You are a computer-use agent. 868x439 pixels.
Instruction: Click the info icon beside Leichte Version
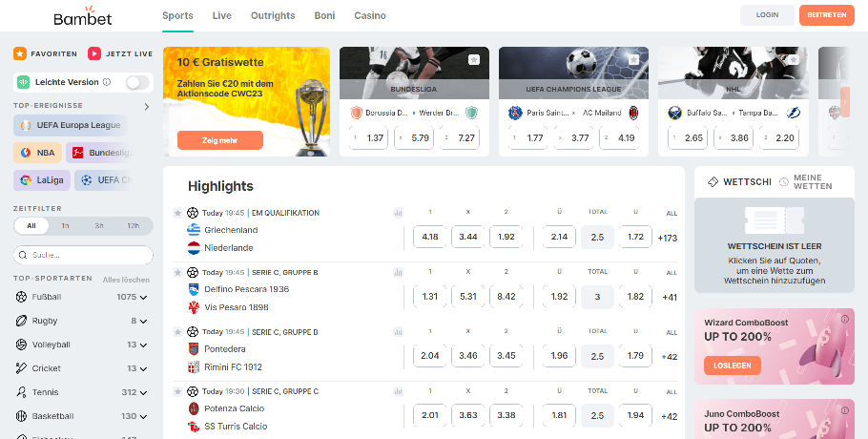click(x=107, y=82)
